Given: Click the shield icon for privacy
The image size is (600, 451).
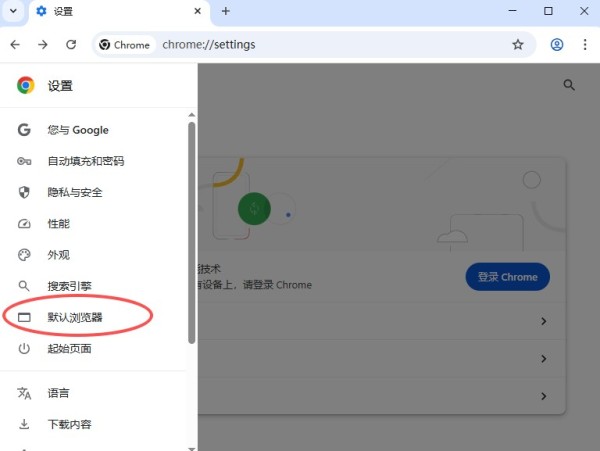Looking at the screenshot, I should click(x=24, y=192).
